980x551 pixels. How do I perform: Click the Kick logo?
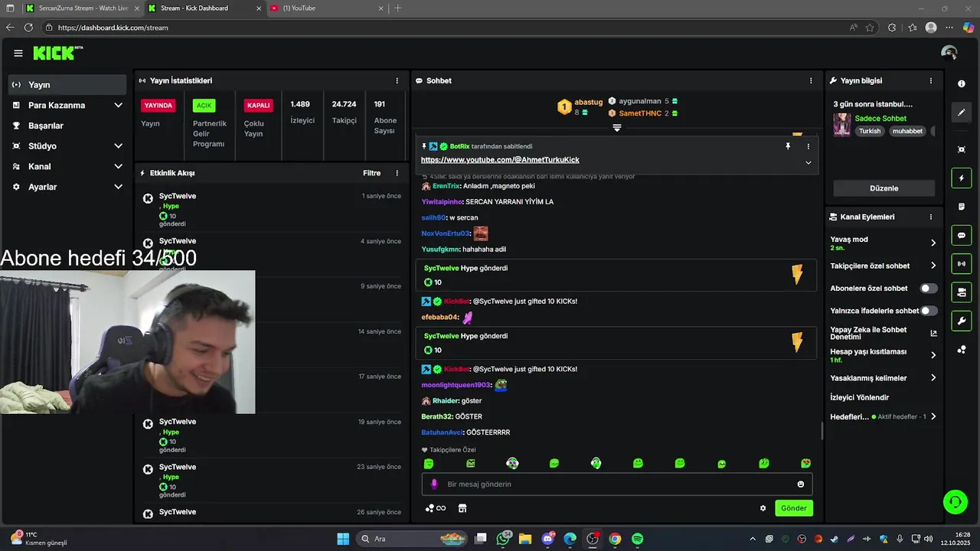(57, 53)
